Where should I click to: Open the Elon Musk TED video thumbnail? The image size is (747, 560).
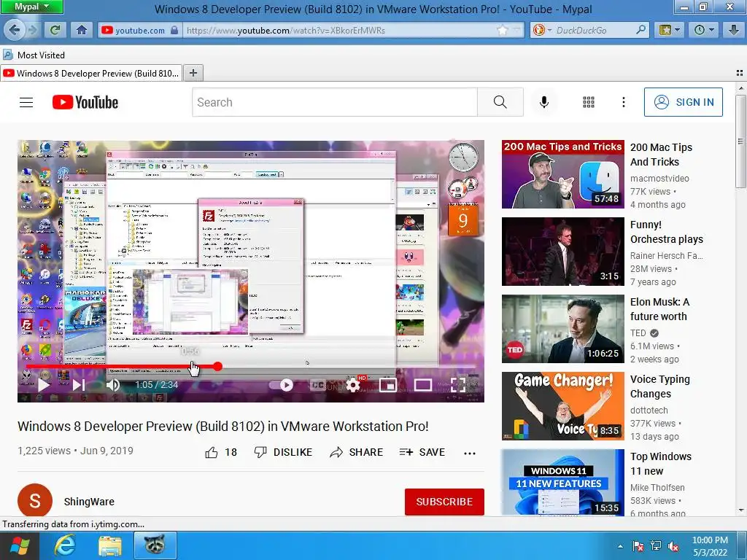562,329
